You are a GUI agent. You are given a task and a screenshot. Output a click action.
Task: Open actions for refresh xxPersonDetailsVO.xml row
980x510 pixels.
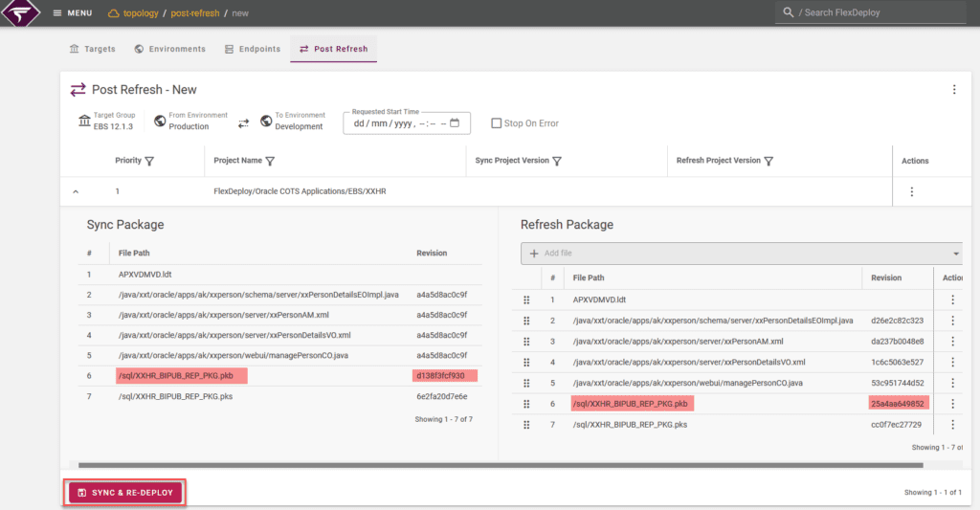click(x=952, y=363)
